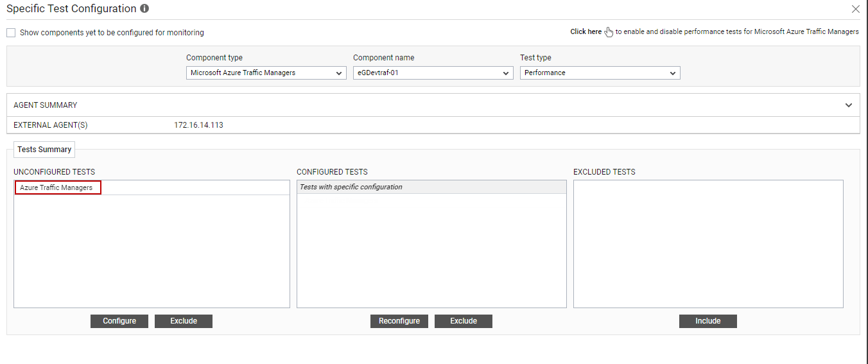Tick Show components yet to be configured checkbox
868x364 pixels.
point(11,32)
